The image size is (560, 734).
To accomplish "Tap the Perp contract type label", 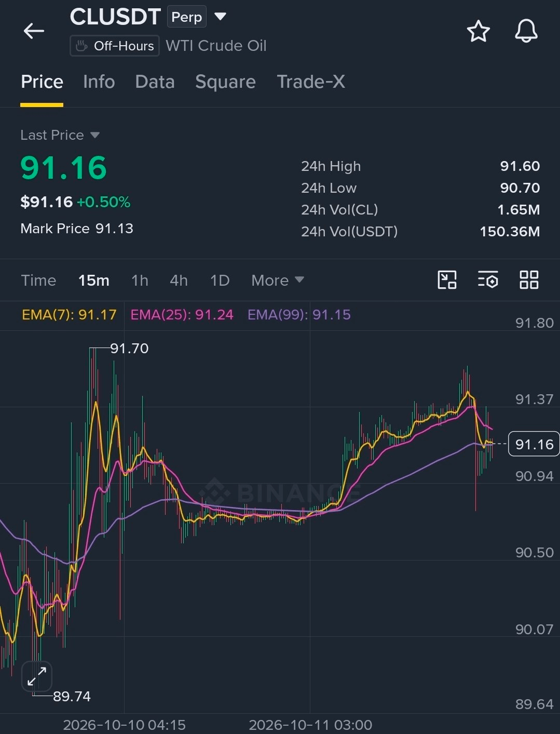I will pyautogui.click(x=186, y=17).
